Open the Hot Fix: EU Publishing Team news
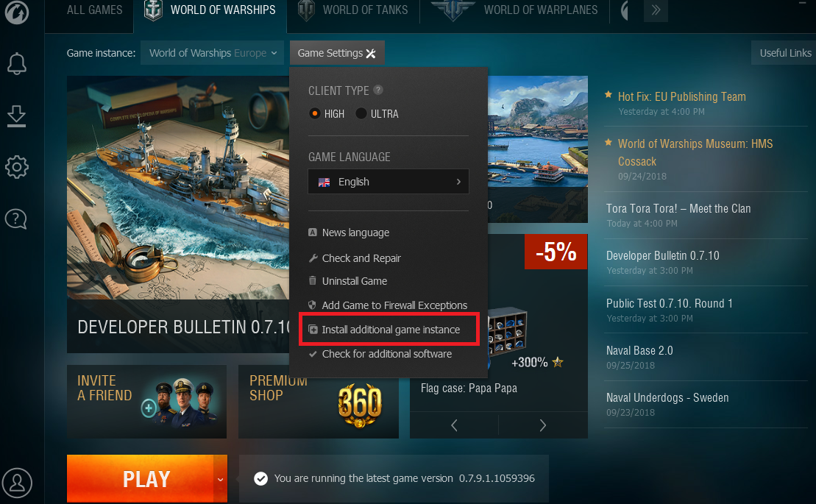 [682, 96]
